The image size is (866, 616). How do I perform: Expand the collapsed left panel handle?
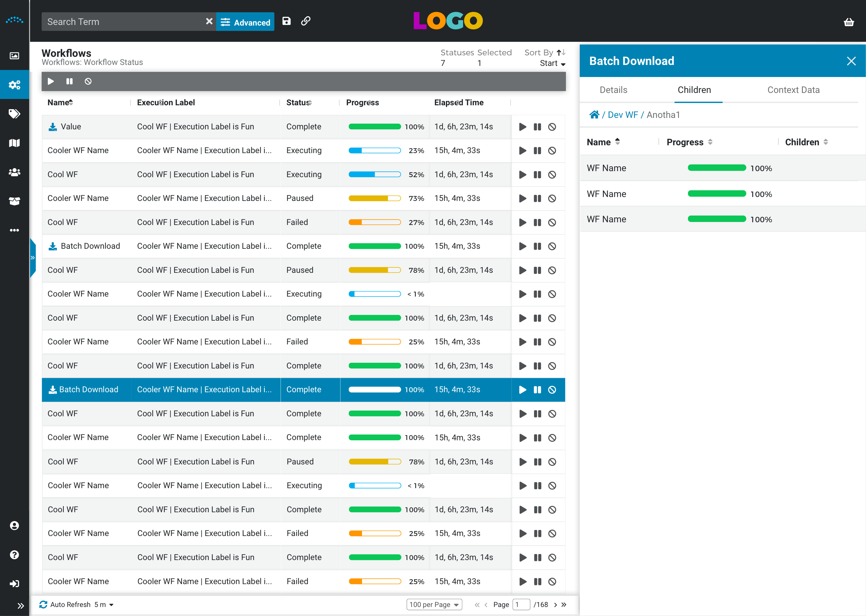pos(32,258)
